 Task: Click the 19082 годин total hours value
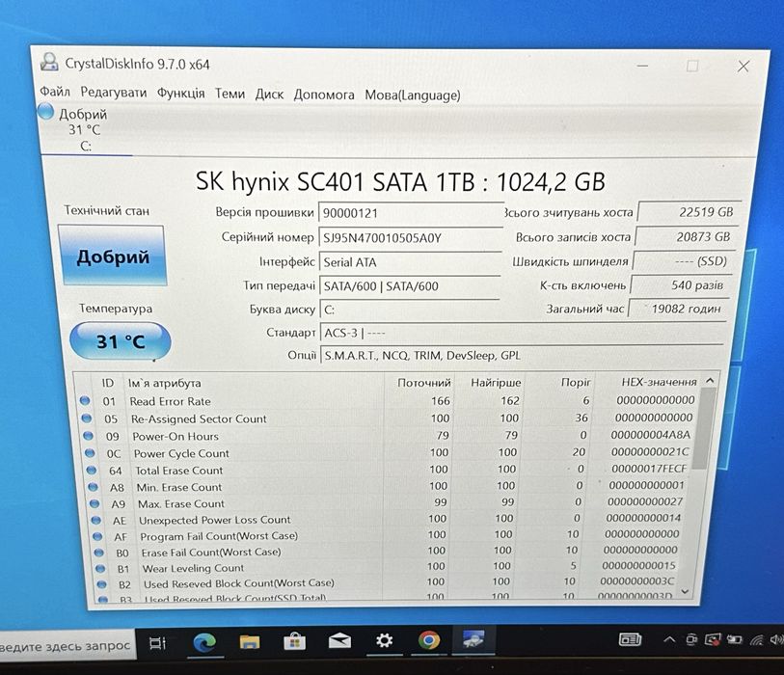(678, 309)
